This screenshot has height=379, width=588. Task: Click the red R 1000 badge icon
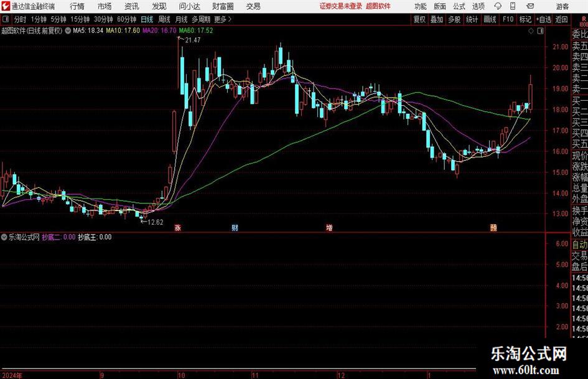click(584, 21)
